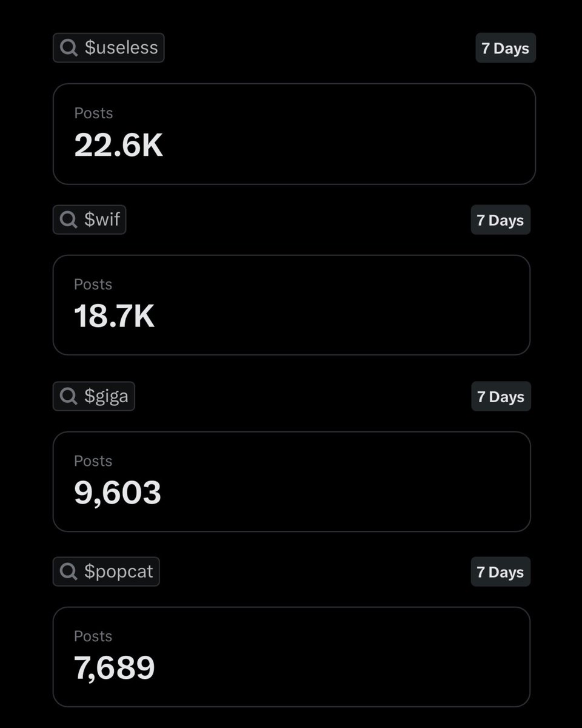Click the magnifier icon next to $popcat

[x=69, y=571]
